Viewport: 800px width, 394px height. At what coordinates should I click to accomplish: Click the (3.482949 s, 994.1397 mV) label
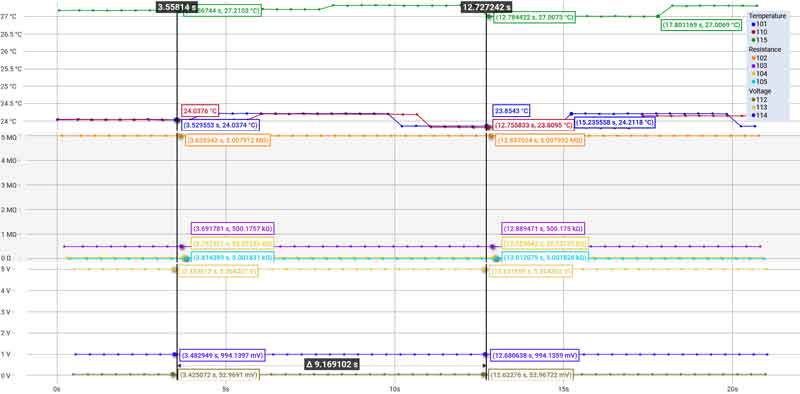[221, 354]
